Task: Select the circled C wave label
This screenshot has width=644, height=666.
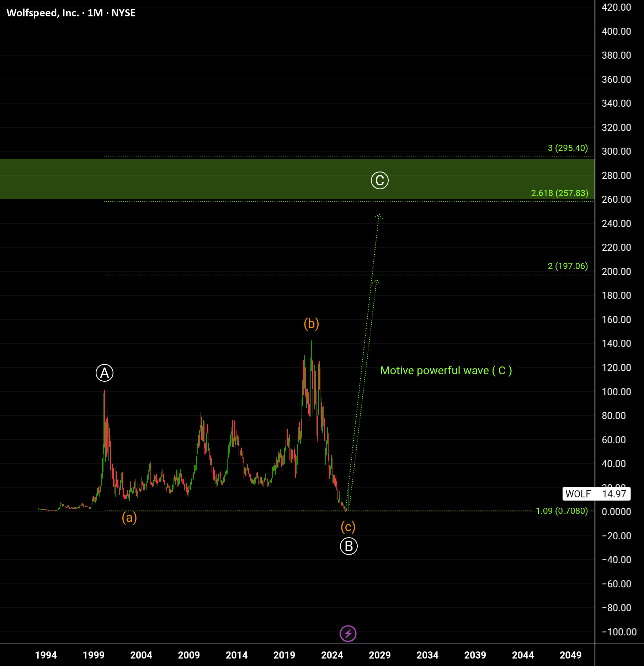Action: click(x=380, y=180)
